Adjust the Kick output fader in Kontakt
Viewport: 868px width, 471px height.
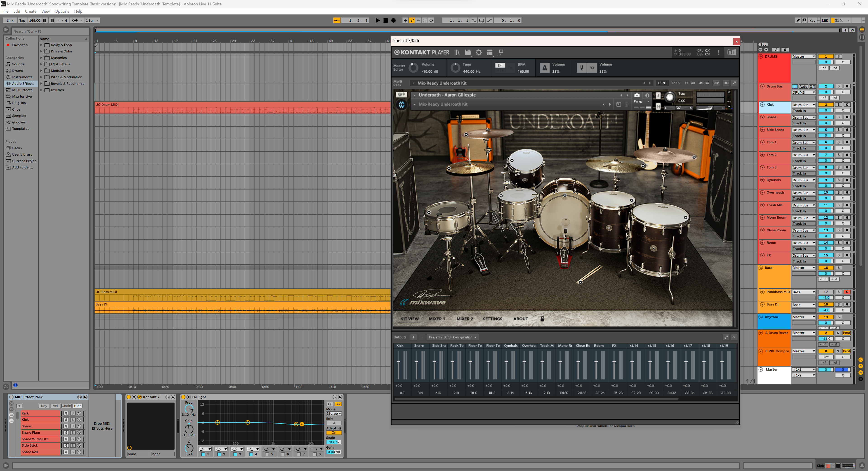pyautogui.click(x=398, y=362)
